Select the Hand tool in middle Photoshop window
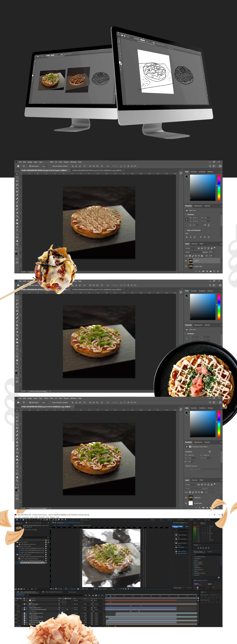This screenshot has width=237, height=644. pos(17,360)
